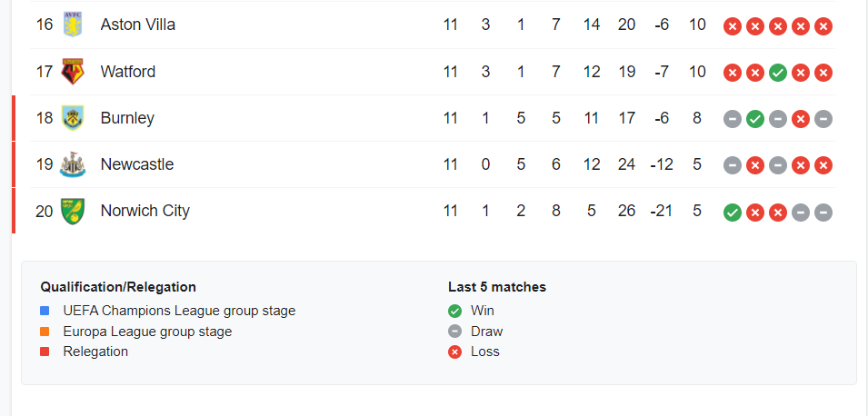Screen dimensions: 868x416
Task: Click Burnley's red loss result icon
Action: [801, 119]
